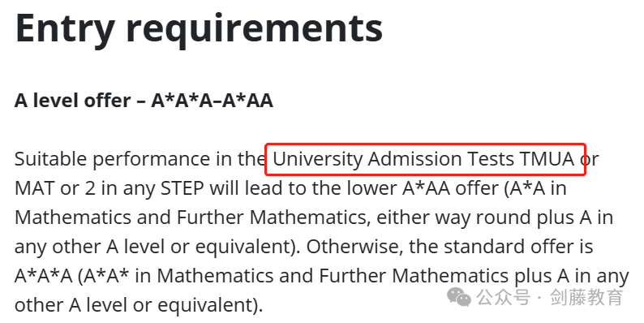Click the word TMUA in the paragraph
Viewport: 644px width, 323px height.
pyautogui.click(x=547, y=159)
